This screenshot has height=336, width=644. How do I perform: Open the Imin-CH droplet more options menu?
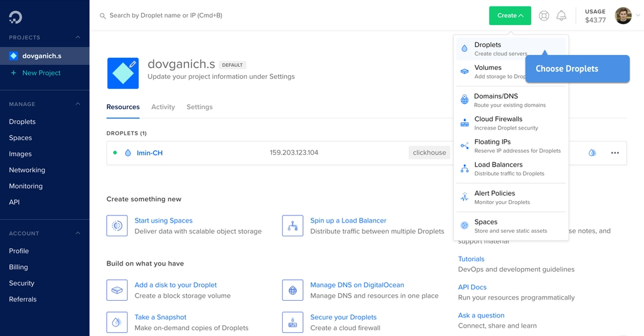615,153
